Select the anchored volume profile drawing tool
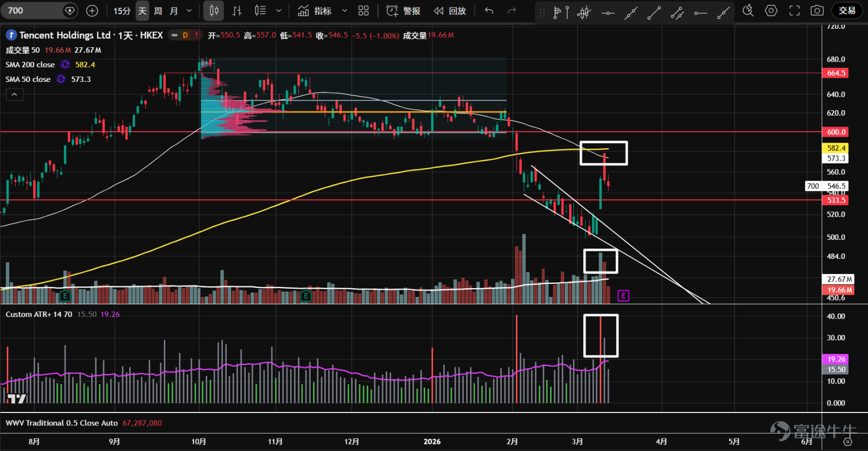Viewport: 868px width, 451px height. point(560,12)
